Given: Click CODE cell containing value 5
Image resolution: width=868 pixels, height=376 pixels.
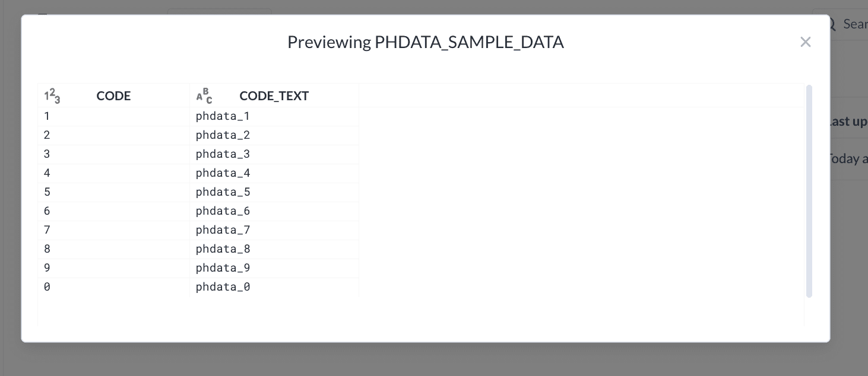Looking at the screenshot, I should tap(47, 192).
